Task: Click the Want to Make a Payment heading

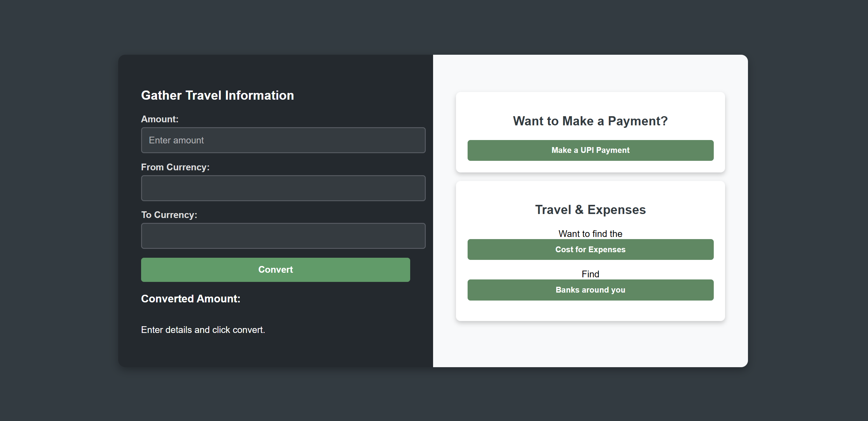Action: [x=590, y=121]
